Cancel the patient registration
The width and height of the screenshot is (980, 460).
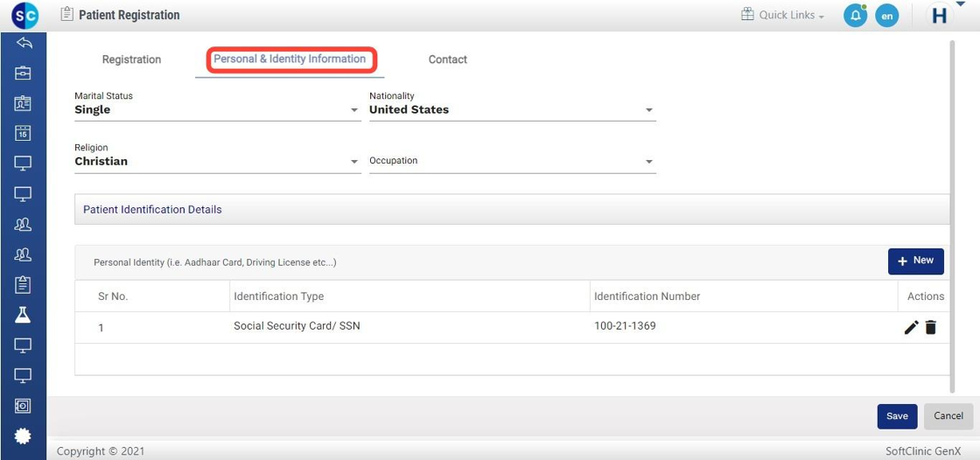coord(948,416)
